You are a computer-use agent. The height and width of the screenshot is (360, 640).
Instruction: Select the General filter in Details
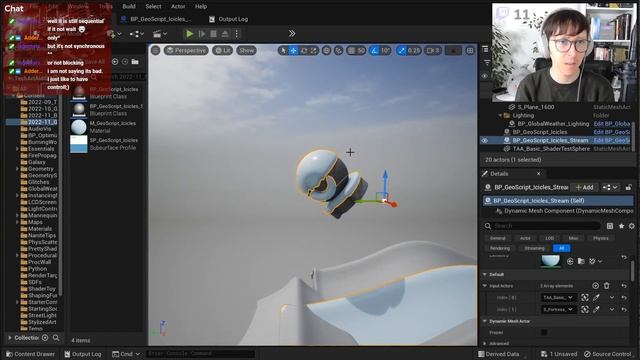(498, 238)
